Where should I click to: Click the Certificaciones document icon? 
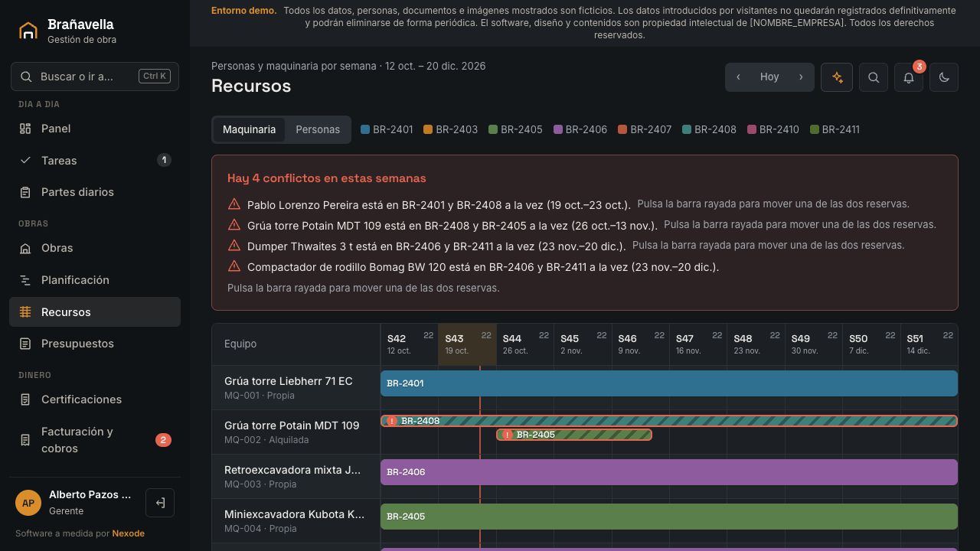[x=25, y=399]
